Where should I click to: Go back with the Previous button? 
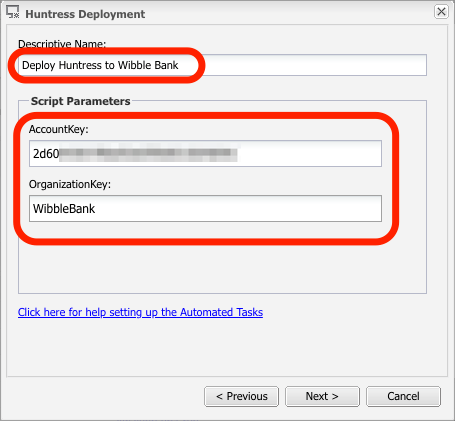click(x=241, y=396)
